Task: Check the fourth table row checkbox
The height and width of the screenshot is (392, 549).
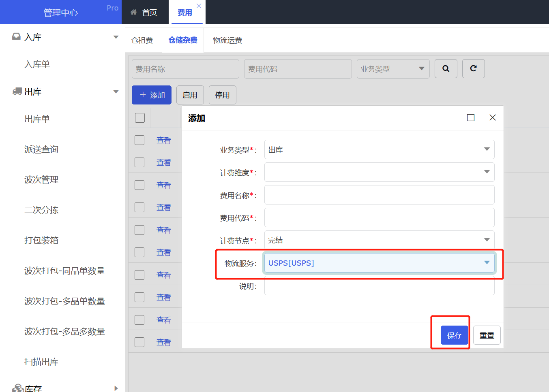Action: [x=139, y=207]
